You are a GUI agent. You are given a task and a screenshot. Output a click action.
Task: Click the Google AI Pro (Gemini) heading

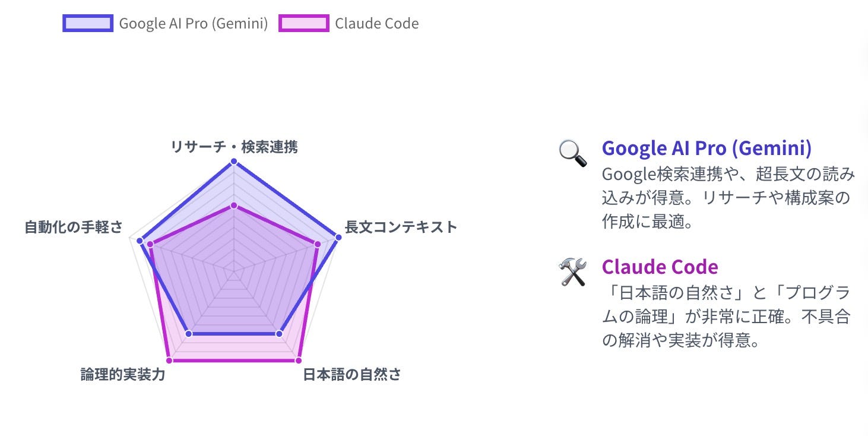click(x=707, y=148)
